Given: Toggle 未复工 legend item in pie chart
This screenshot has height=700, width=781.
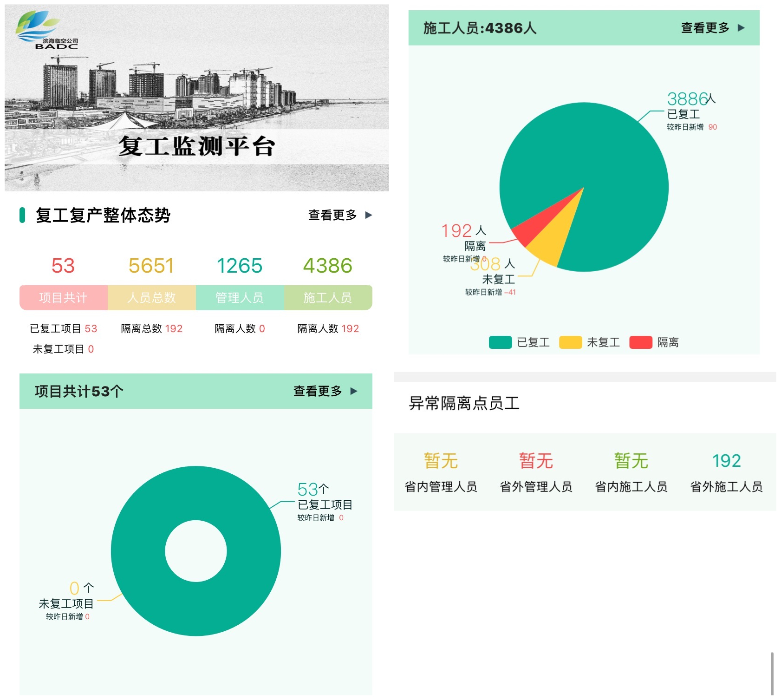Looking at the screenshot, I should [589, 342].
